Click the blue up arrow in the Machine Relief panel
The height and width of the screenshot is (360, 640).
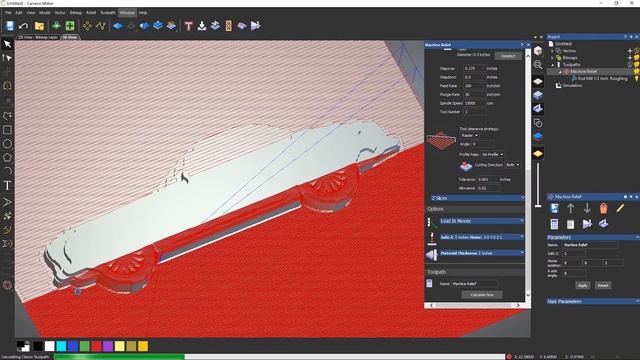pos(571,208)
